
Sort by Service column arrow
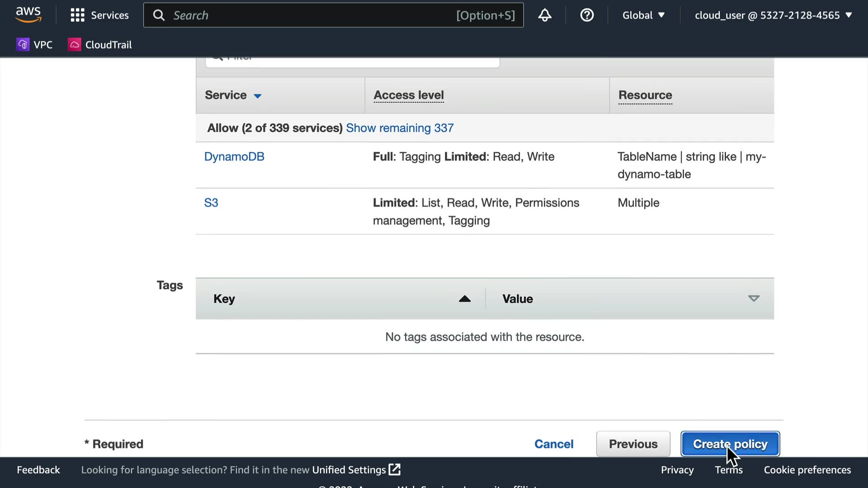click(x=258, y=96)
